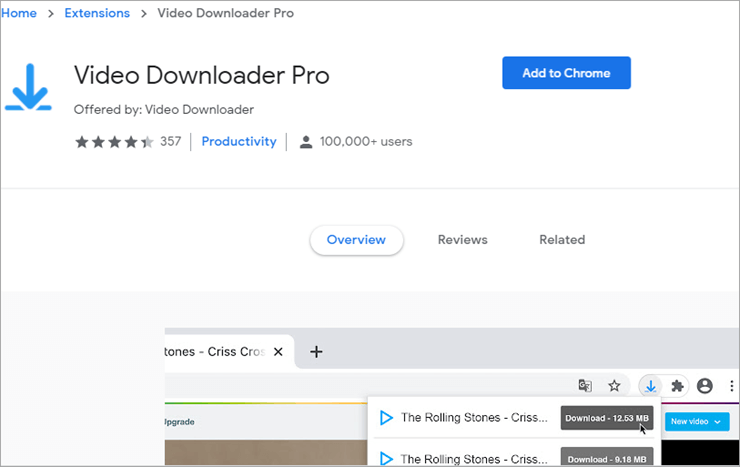Open the Chrome three-dot menu

coord(732,386)
